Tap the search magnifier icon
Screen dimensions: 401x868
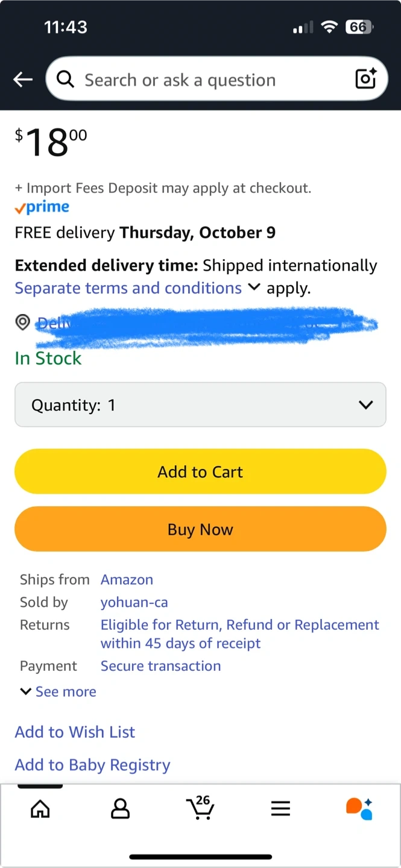click(65, 79)
